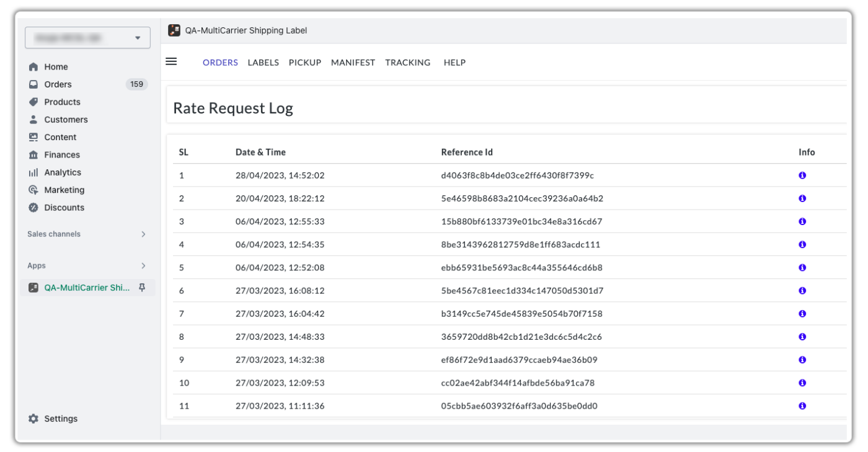
Task: Open info for the 27/03/2023 16:04:42 request
Action: [802, 314]
